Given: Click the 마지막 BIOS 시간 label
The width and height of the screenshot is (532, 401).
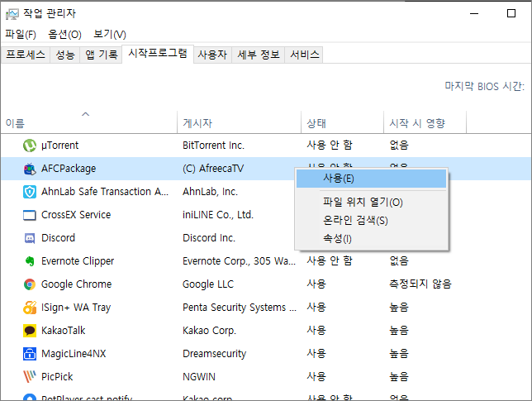Looking at the screenshot, I should (484, 86).
